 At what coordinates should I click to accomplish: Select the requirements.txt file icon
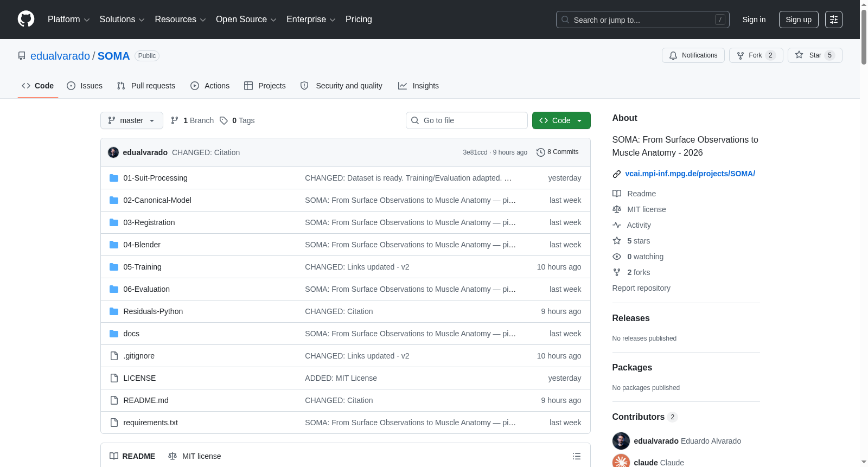114,423
